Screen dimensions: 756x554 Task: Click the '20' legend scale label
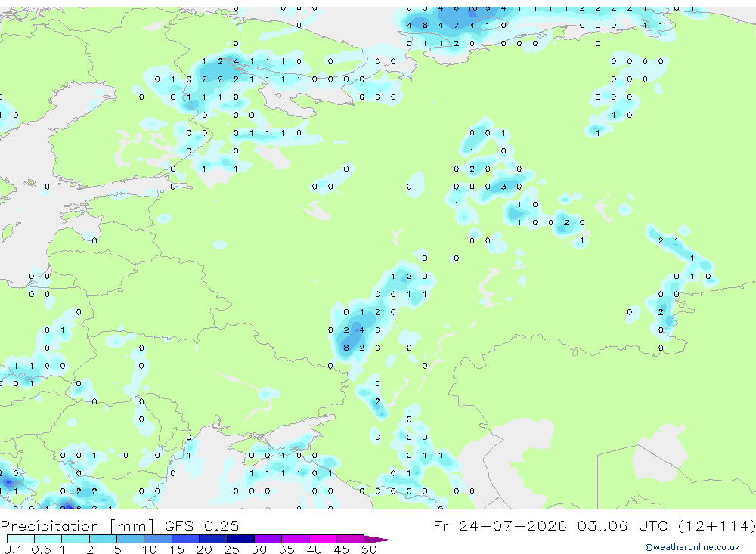[204, 549]
